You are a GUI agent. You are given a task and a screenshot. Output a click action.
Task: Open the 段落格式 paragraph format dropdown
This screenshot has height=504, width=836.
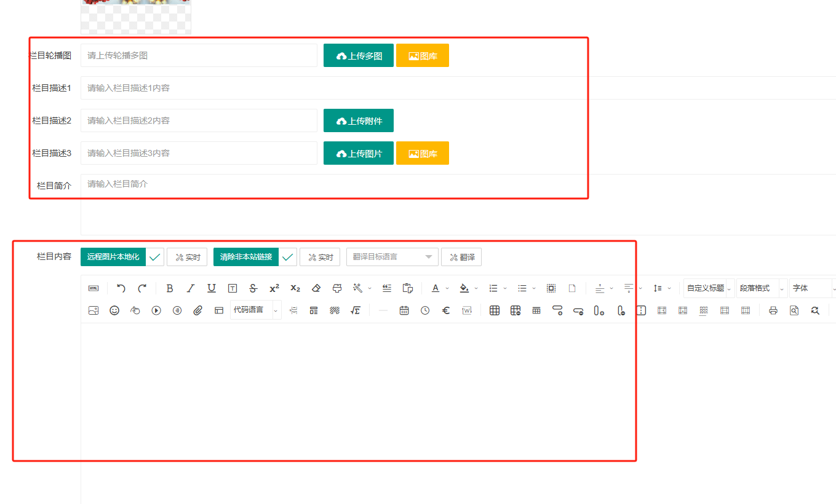pos(761,288)
